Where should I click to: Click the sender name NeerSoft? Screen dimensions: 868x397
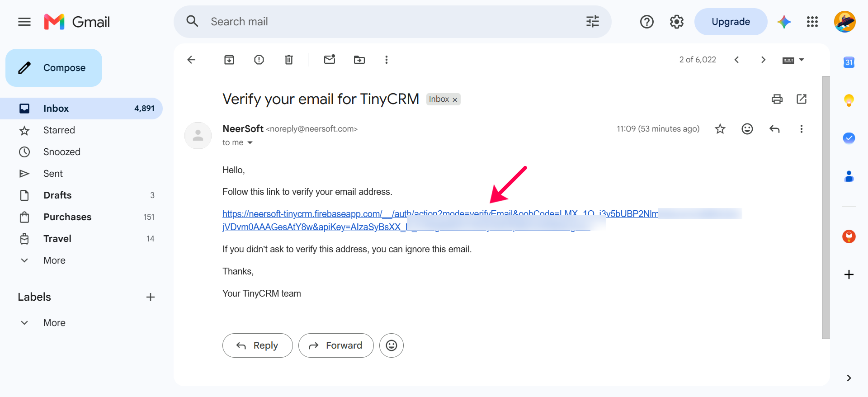point(243,129)
